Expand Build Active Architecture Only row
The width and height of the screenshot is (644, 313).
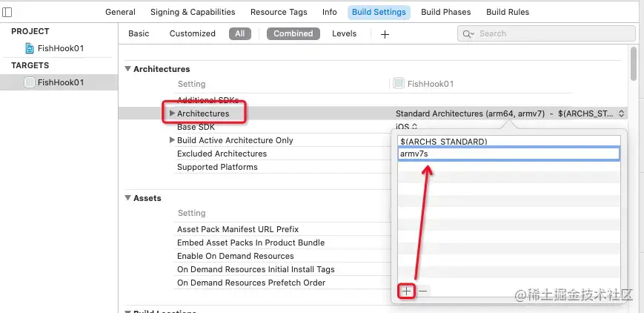172,140
